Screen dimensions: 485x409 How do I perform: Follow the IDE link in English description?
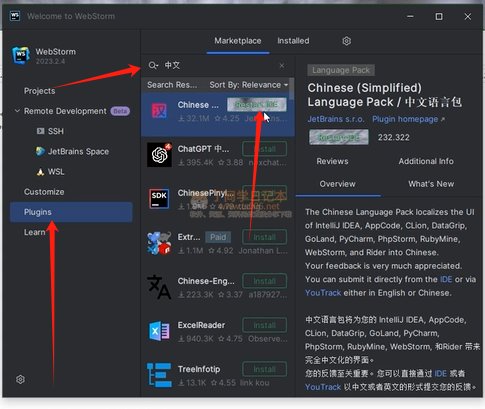446,279
